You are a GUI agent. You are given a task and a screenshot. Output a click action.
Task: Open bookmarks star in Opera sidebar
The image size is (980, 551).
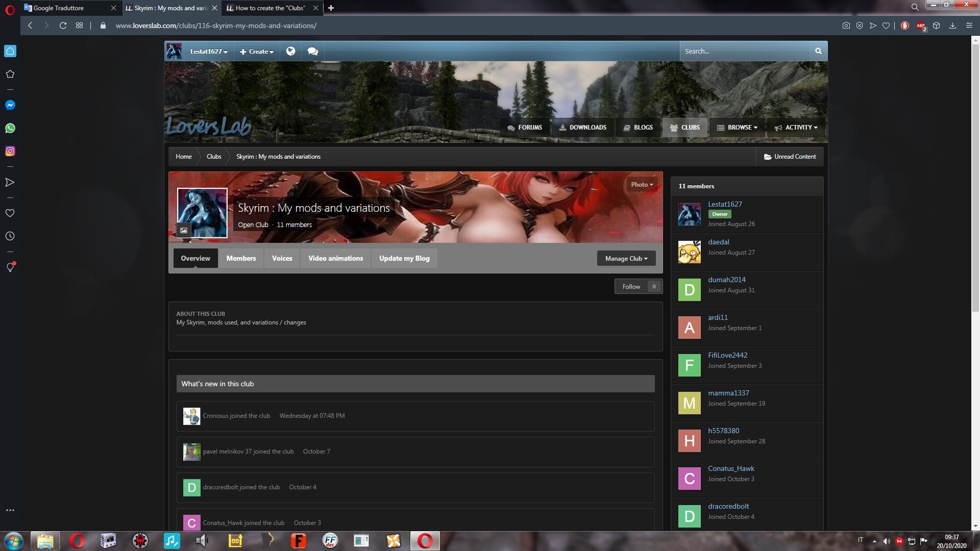point(10,74)
